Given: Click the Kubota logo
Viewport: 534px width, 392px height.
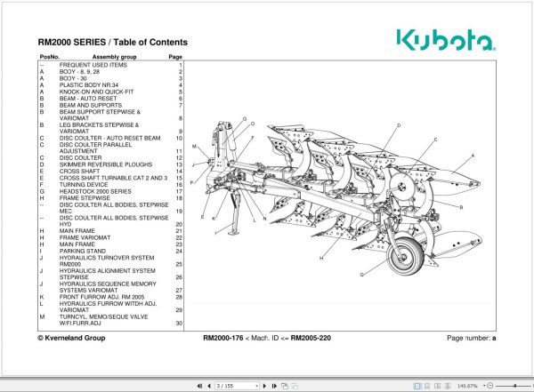Looking at the screenshot, I should pyautogui.click(x=446, y=40).
